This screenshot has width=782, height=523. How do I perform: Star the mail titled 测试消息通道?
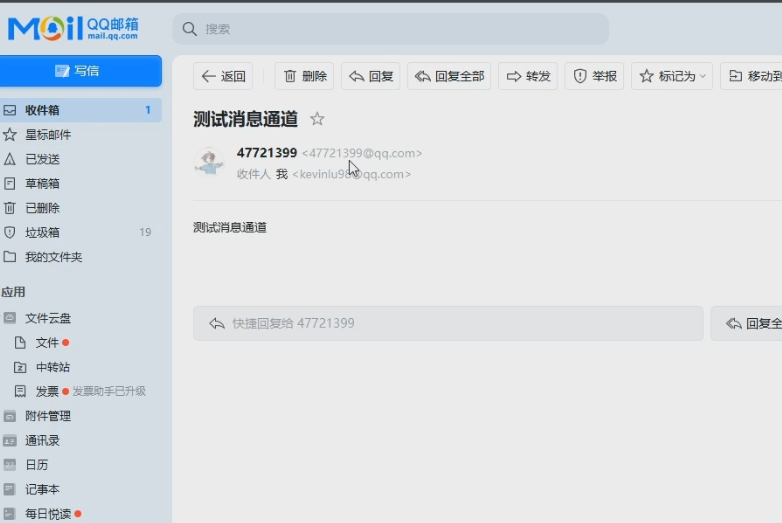tap(317, 119)
